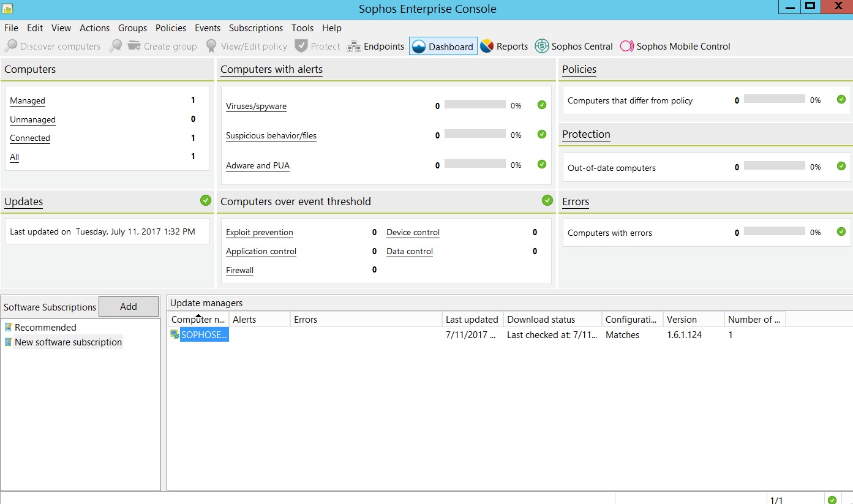853x504 pixels.
Task: Open the Events menu
Action: 208,28
